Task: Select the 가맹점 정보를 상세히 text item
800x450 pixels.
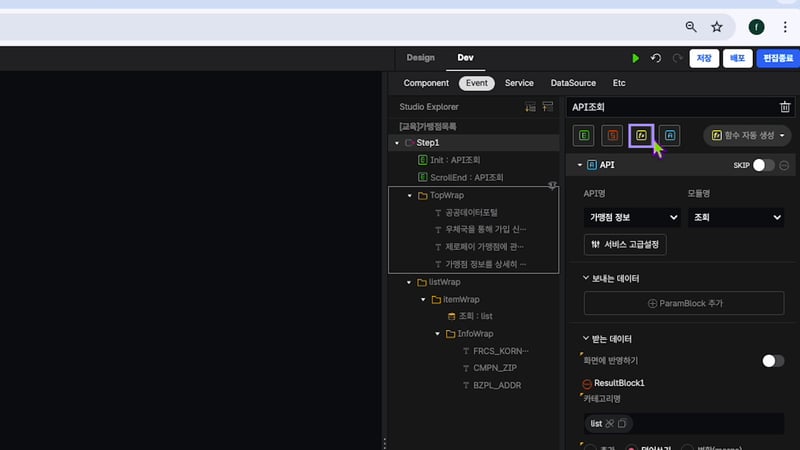Action: click(x=486, y=264)
